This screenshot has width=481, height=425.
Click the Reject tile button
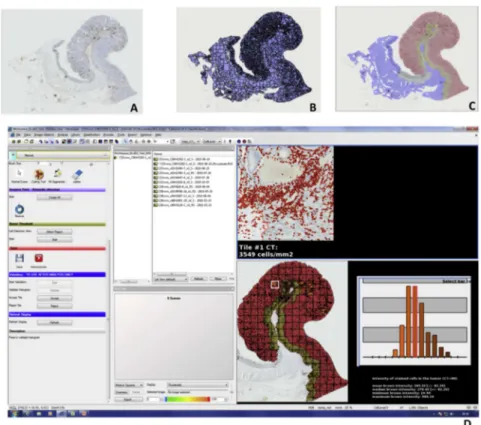(55, 306)
